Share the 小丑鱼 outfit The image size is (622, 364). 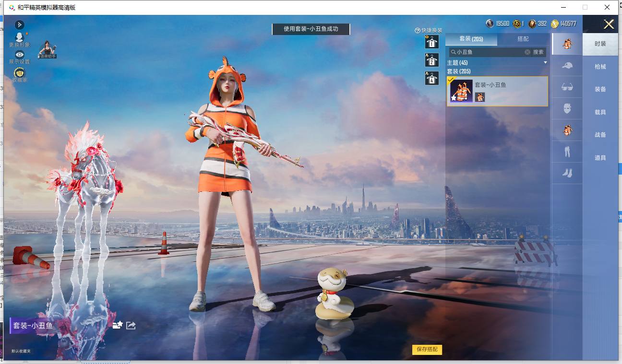click(131, 325)
